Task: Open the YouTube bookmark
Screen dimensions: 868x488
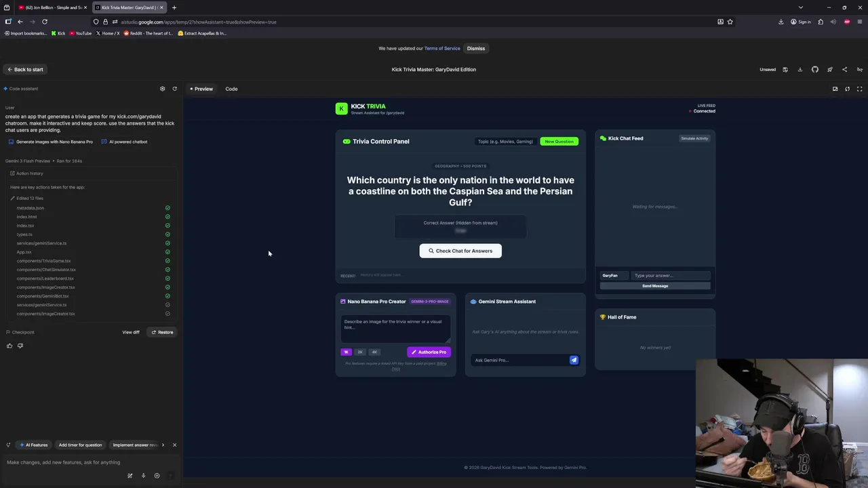Action: [80, 33]
